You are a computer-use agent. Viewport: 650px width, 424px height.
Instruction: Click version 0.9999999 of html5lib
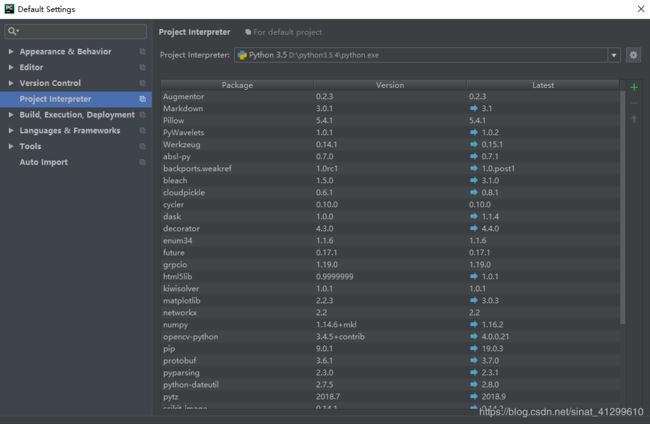[x=335, y=276]
